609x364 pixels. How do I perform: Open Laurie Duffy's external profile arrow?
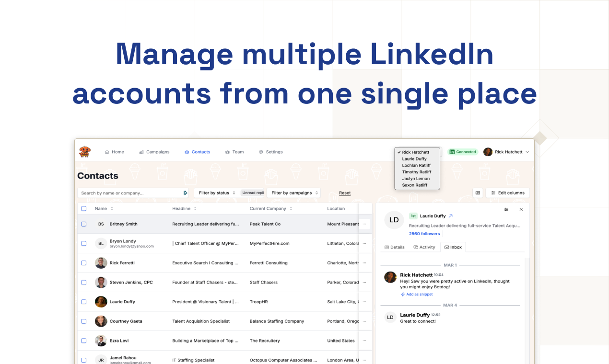coord(451,216)
